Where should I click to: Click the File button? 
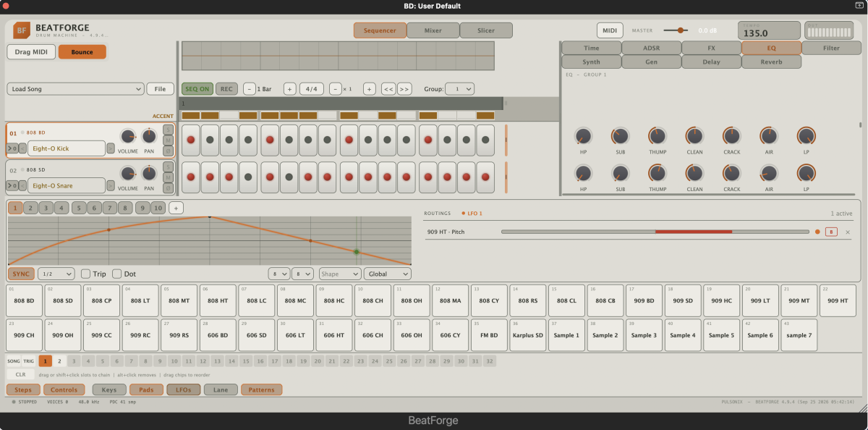[x=160, y=89]
